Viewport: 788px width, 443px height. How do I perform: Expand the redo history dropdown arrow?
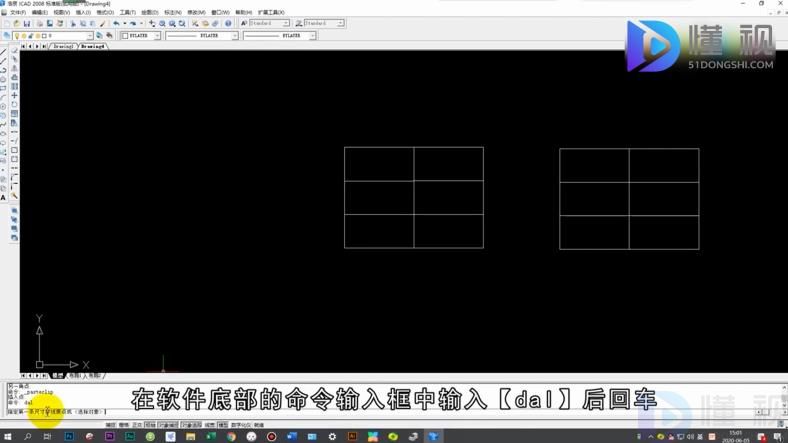pyautogui.click(x=141, y=23)
